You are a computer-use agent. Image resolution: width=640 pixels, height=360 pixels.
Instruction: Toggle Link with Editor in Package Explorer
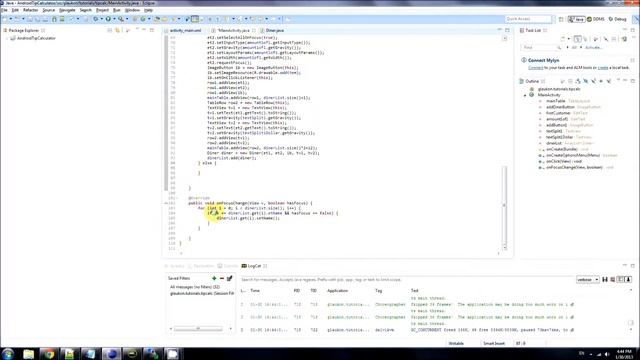[118, 30]
